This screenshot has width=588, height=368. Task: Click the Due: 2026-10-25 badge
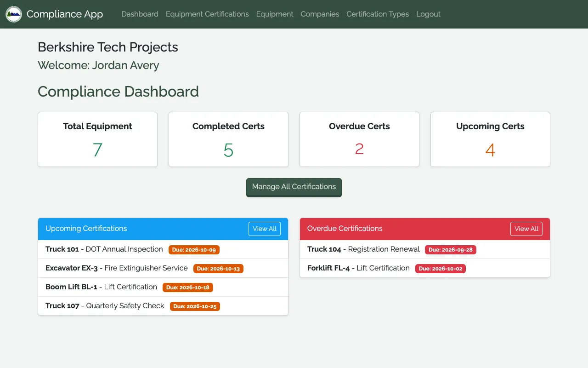pos(195,306)
